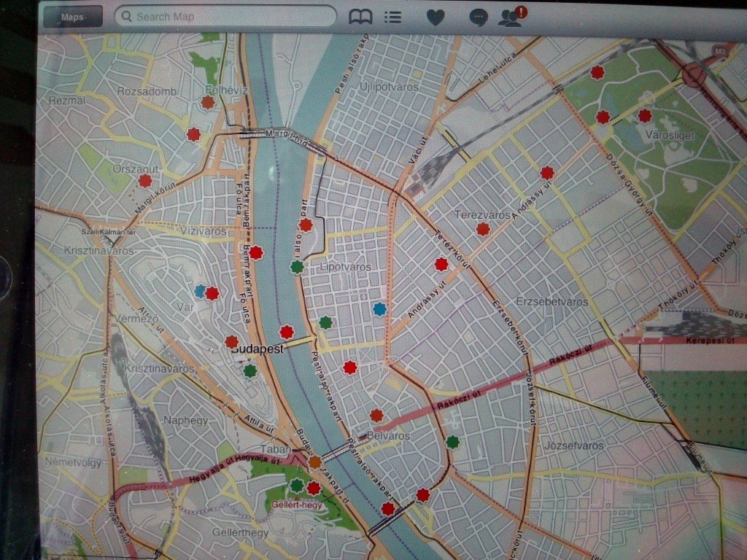
Task: Tap the green pin below Budapest label
Action: click(250, 370)
